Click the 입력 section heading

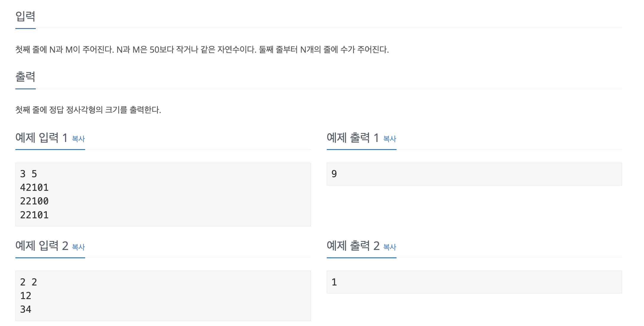[x=25, y=16]
